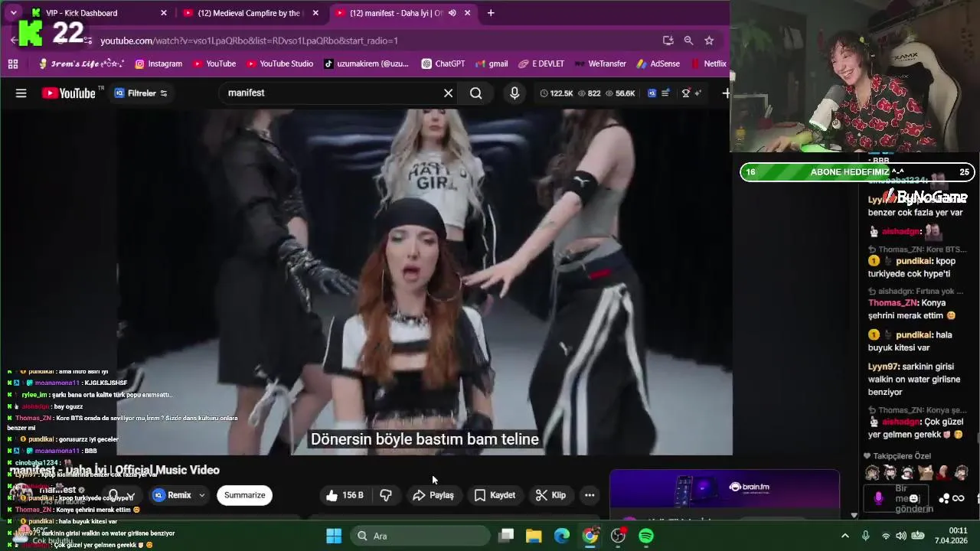
Task: Open the Irem's Life bookmark
Action: [81, 64]
